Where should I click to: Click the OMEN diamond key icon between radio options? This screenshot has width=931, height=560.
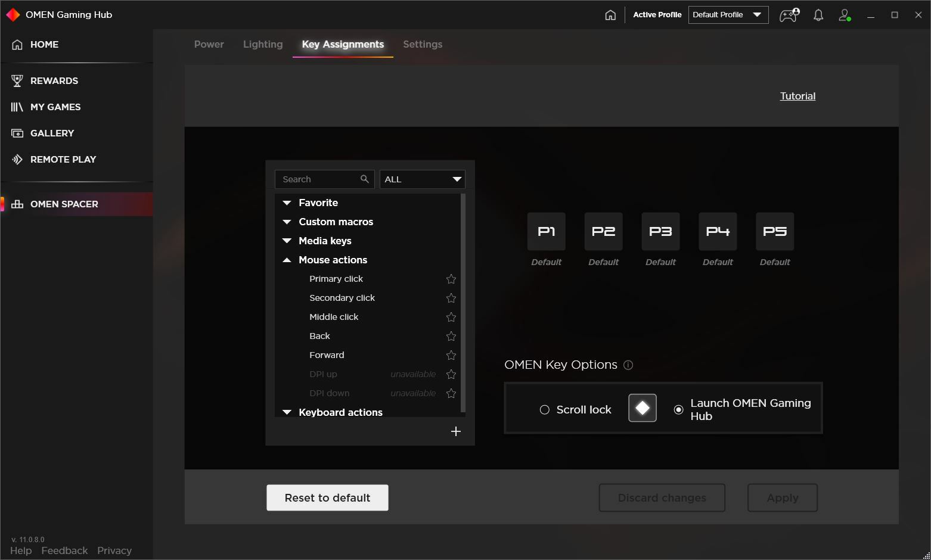[642, 407]
